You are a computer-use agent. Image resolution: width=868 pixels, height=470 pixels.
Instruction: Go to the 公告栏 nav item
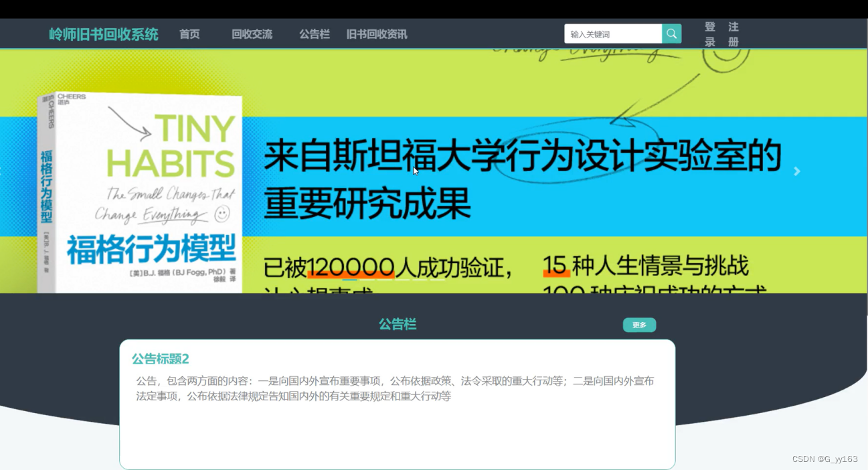tap(315, 34)
